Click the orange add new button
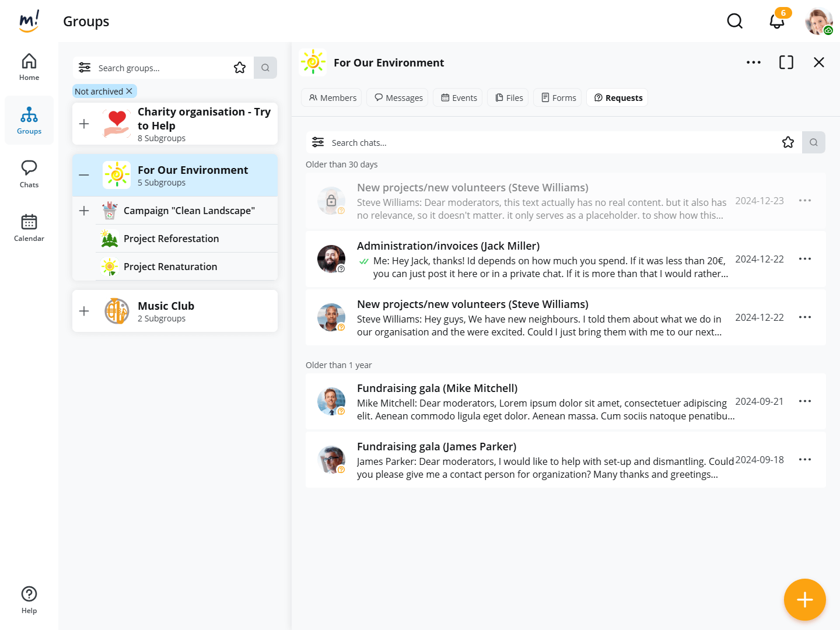 [x=804, y=599]
